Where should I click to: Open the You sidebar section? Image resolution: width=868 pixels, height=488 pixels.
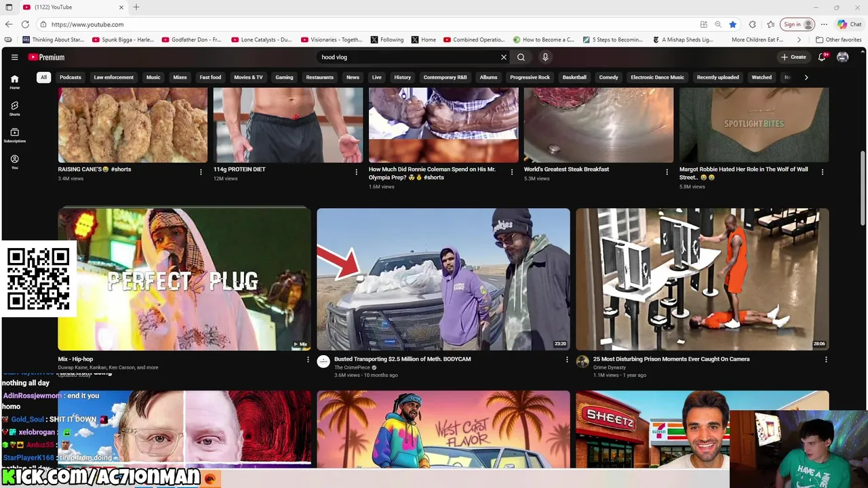click(14, 161)
